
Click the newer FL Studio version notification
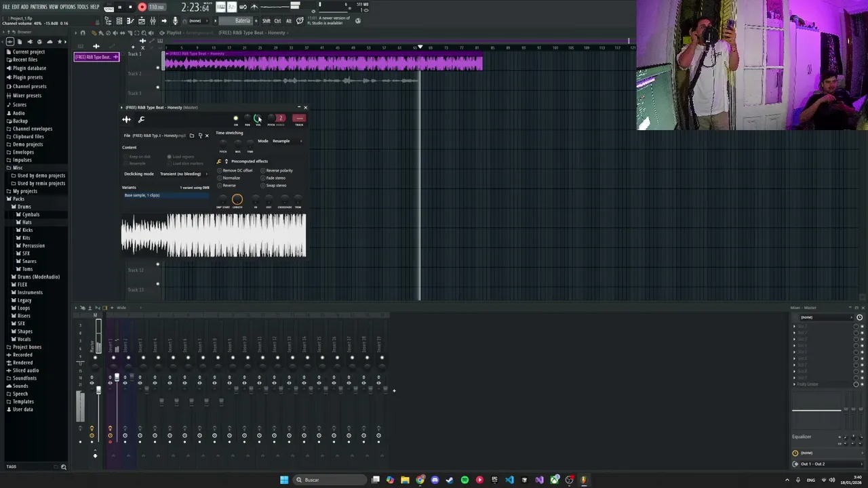point(328,21)
